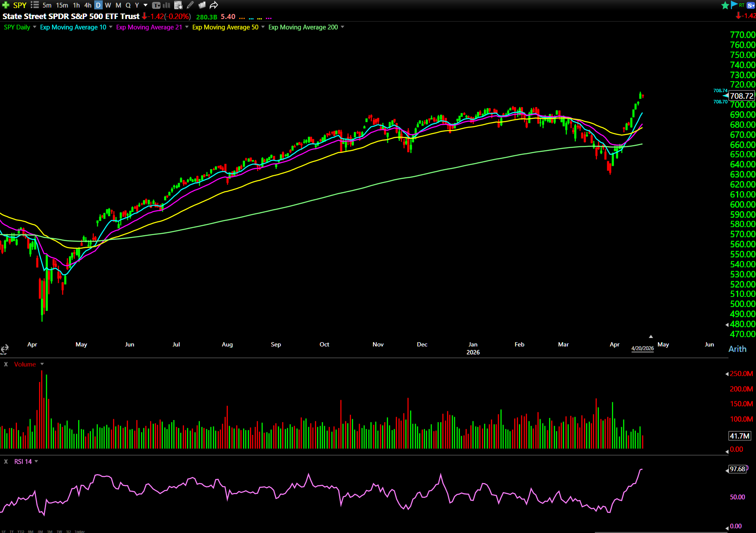Viewport: 756px width, 533px height.
Task: Click the folder-style icon in the toolbar
Action: click(202, 5)
